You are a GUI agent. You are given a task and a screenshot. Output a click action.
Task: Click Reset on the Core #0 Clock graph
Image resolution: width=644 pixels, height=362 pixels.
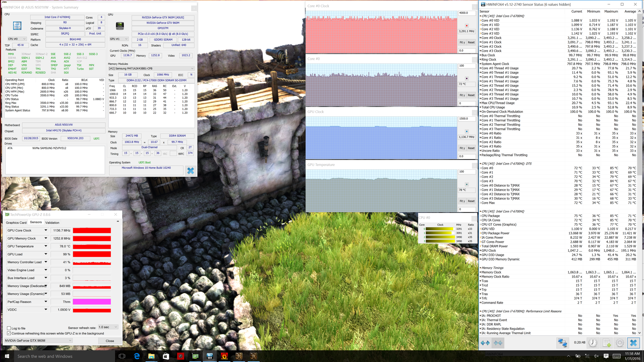[x=471, y=42]
